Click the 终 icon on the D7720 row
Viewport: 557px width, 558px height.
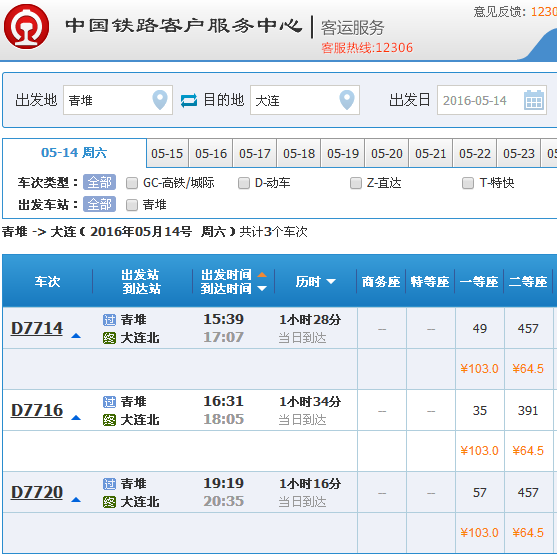click(109, 502)
